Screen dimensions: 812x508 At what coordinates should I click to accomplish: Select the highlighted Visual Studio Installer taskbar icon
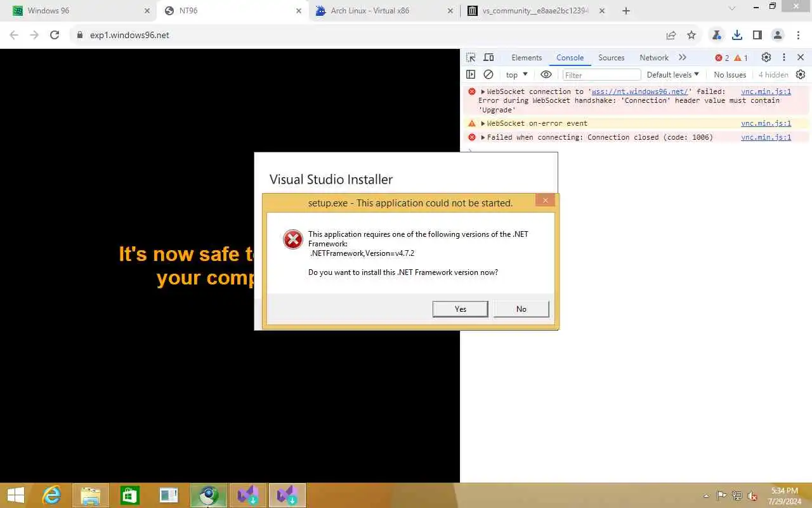287,495
